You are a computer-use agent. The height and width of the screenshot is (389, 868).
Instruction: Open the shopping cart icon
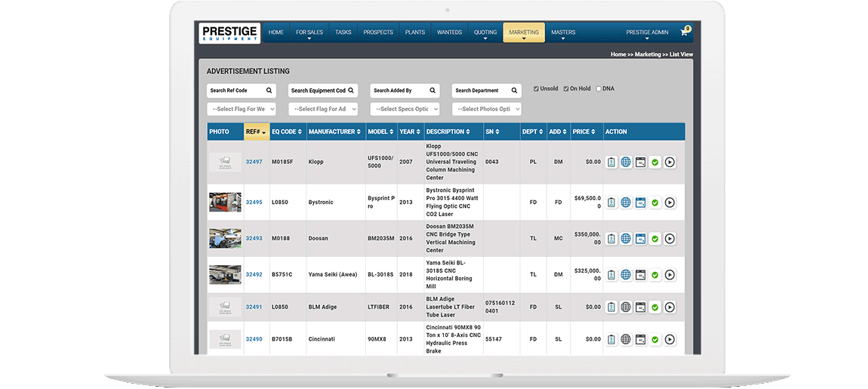pos(685,32)
